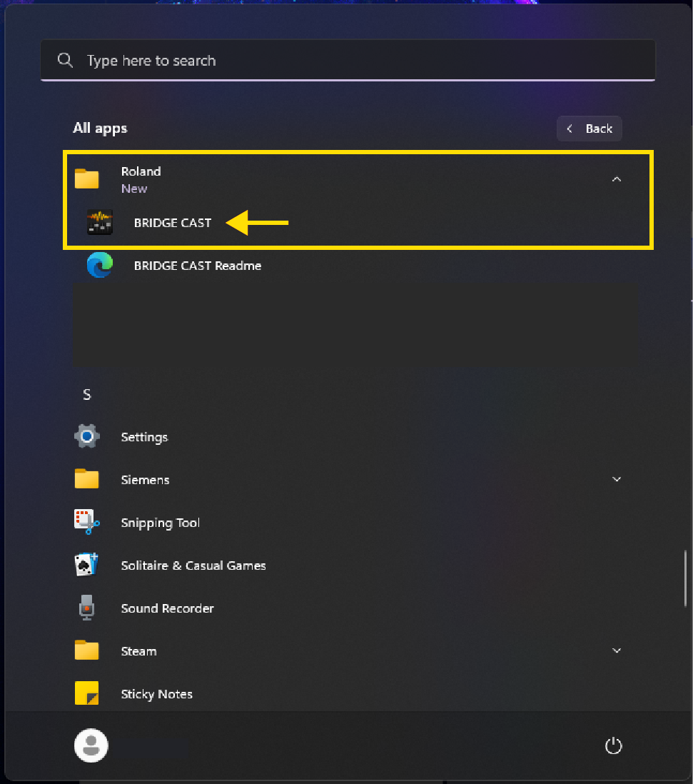Click the power button
This screenshot has width=693, height=784.
[613, 745]
